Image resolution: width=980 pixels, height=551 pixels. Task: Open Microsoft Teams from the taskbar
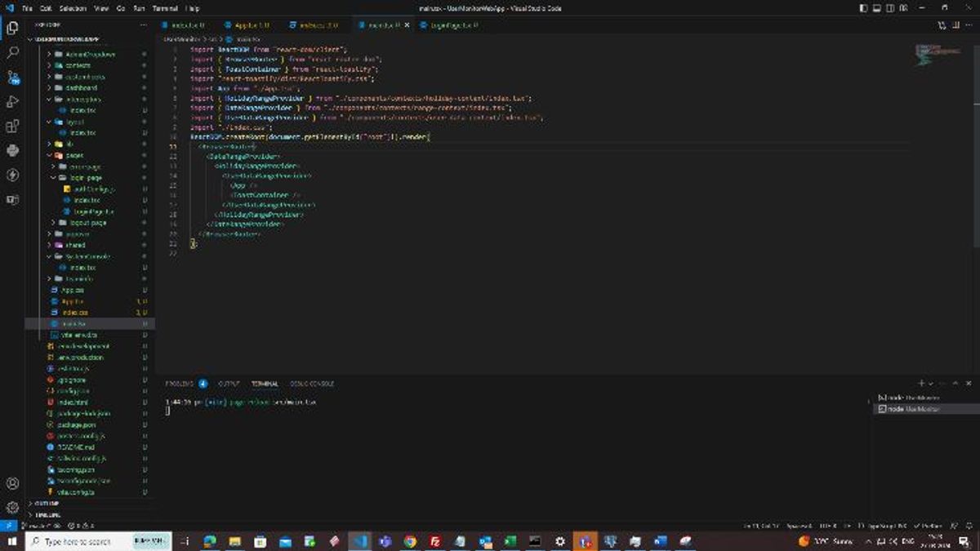[385, 541]
